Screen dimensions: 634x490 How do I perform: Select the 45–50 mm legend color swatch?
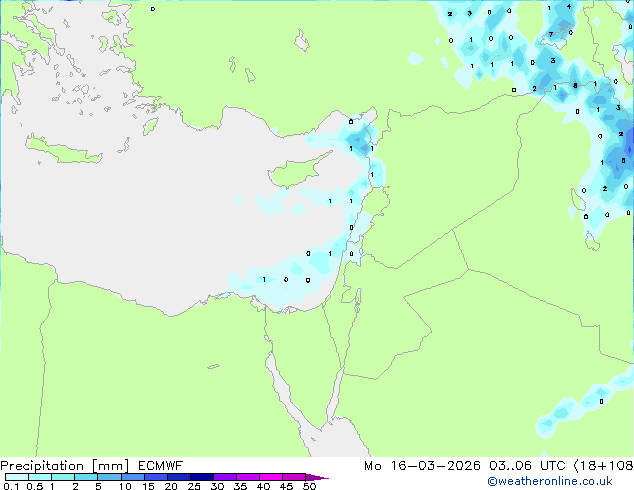pos(294,477)
